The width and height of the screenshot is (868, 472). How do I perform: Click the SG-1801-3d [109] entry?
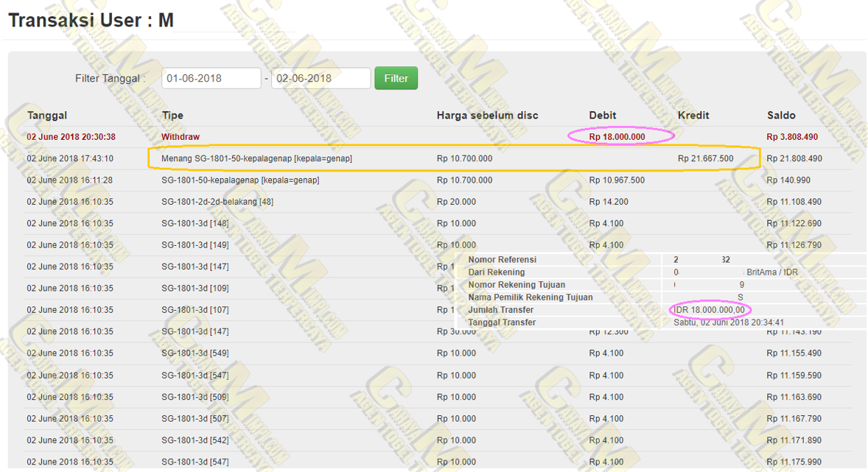pyautogui.click(x=195, y=288)
